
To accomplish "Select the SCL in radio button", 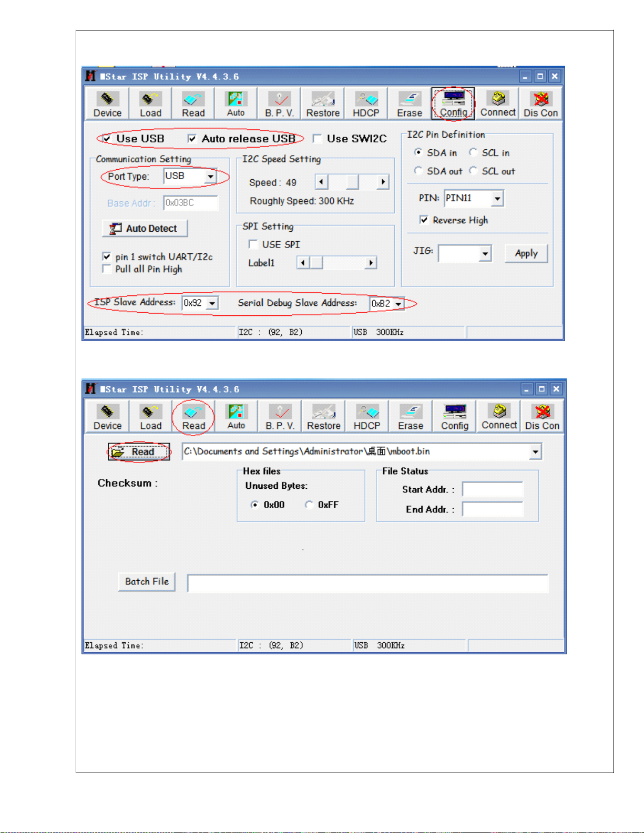I will (473, 152).
